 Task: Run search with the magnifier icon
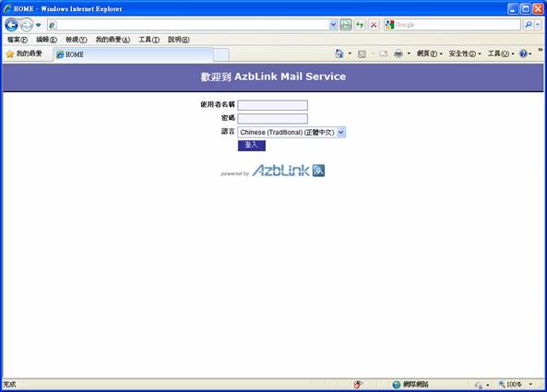(529, 24)
